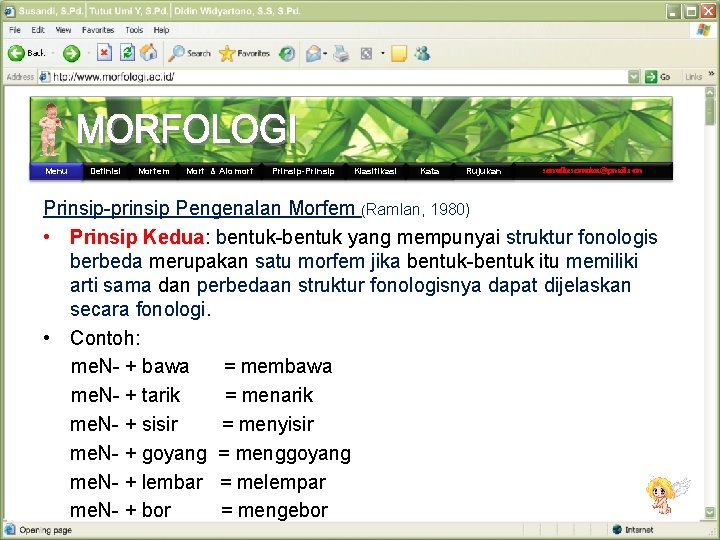Open Favorites star toolbar button
720x540 pixels.
244,53
